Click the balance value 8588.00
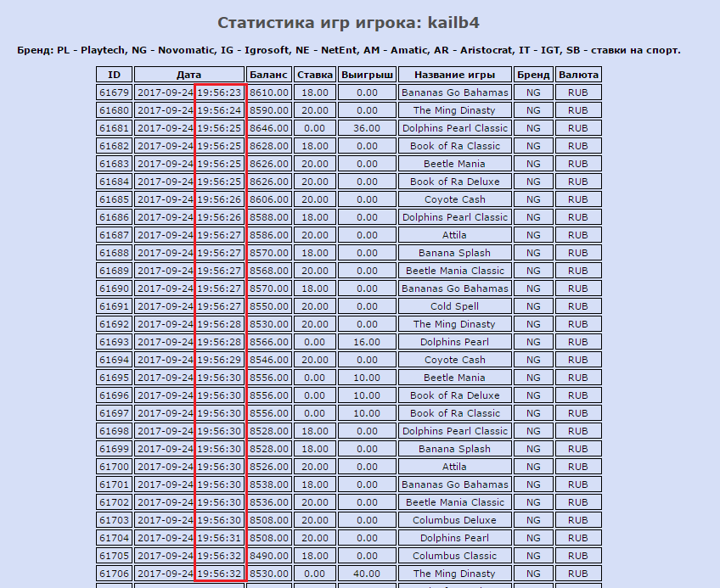This screenshot has height=588, width=720. tap(269, 217)
